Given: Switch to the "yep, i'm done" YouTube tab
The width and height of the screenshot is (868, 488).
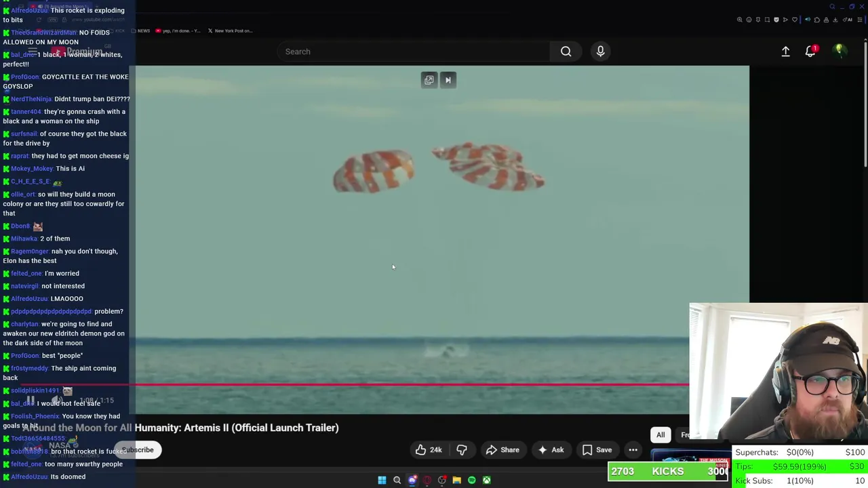Looking at the screenshot, I should point(177,30).
